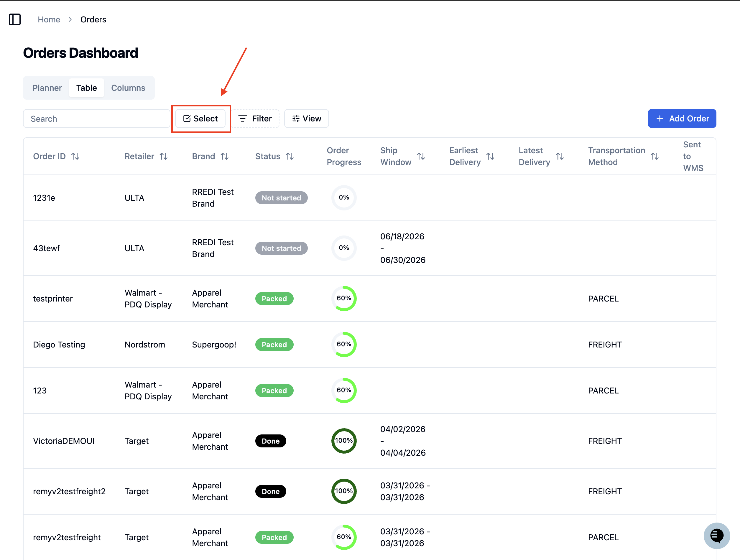Switch to the Planner tab

pos(47,88)
